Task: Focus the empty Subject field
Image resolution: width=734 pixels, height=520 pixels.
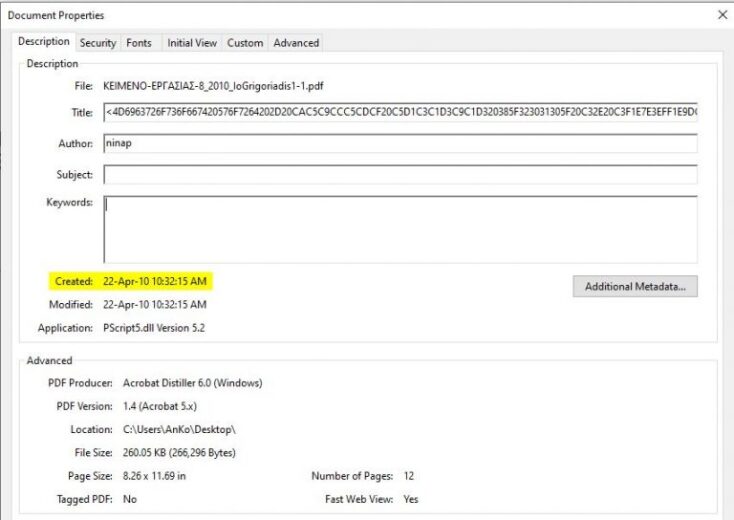Action: pos(400,175)
